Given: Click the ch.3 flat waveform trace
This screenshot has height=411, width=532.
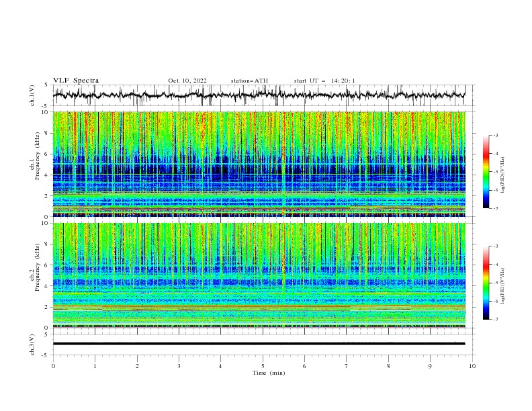Looking at the screenshot, I should [x=259, y=344].
